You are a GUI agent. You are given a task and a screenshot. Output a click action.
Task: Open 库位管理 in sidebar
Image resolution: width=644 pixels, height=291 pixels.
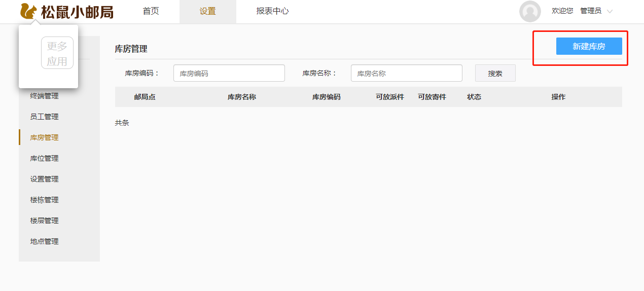click(45, 159)
